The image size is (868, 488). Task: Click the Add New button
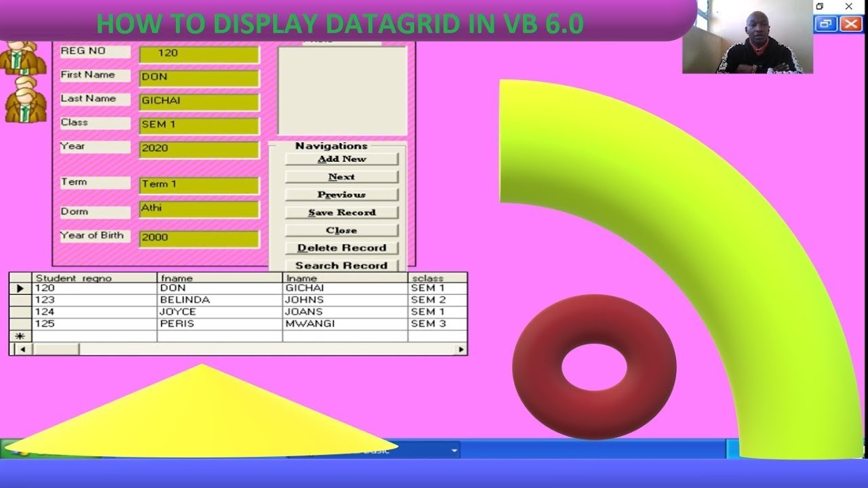pos(341,159)
